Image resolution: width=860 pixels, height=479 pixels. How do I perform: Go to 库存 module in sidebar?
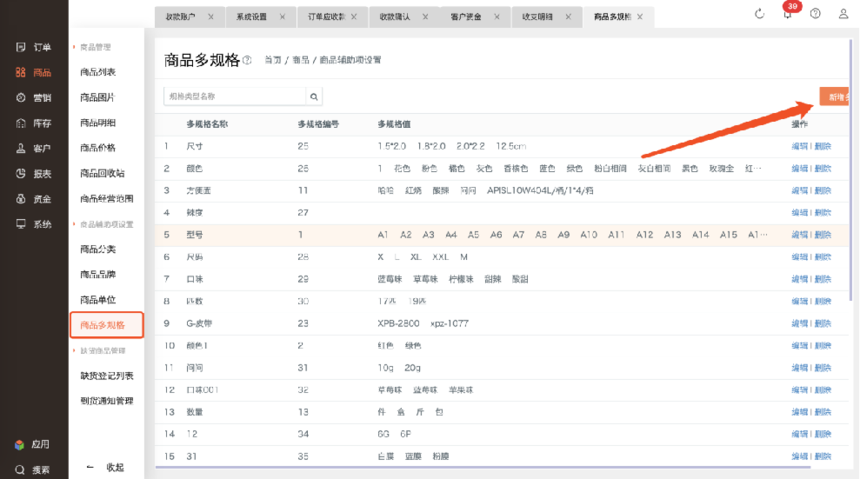point(33,123)
